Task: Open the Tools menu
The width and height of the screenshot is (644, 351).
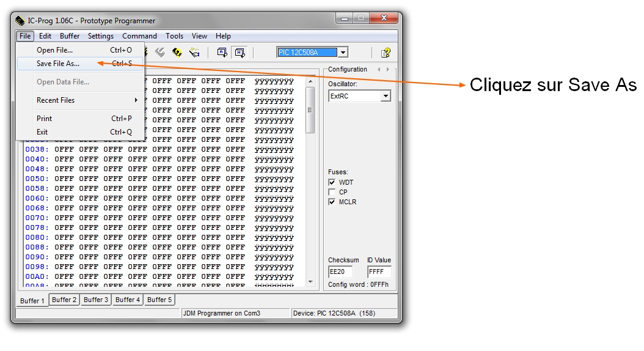Action: click(x=174, y=35)
